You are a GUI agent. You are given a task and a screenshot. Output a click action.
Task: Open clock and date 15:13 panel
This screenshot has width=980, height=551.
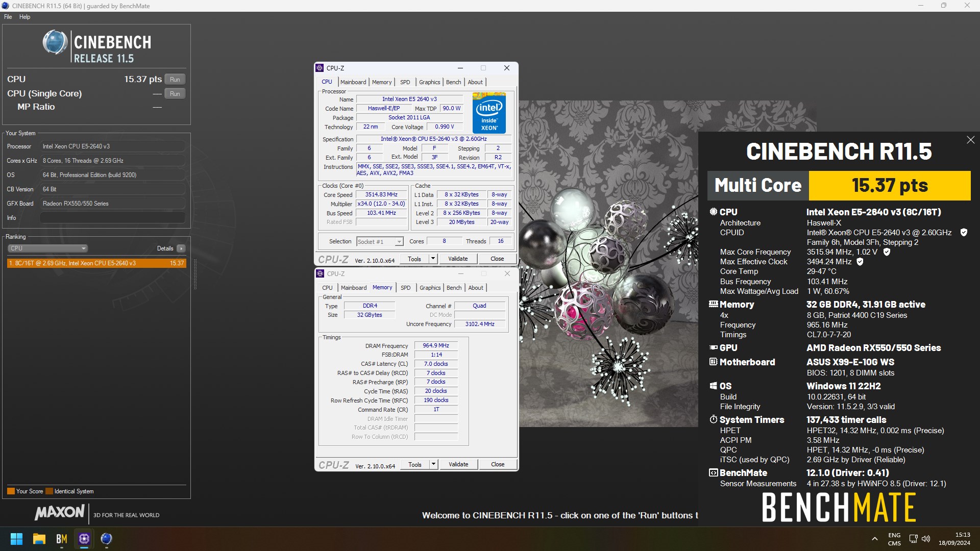(x=954, y=539)
